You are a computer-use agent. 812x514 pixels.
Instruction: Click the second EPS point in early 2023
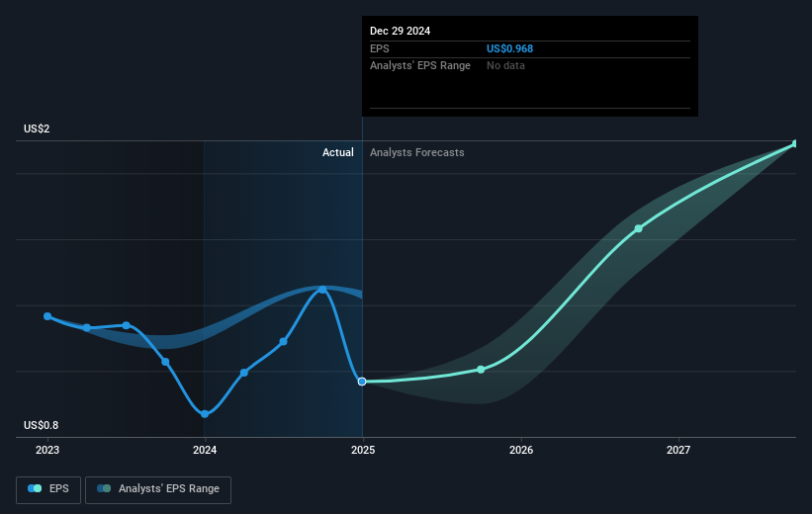point(87,327)
